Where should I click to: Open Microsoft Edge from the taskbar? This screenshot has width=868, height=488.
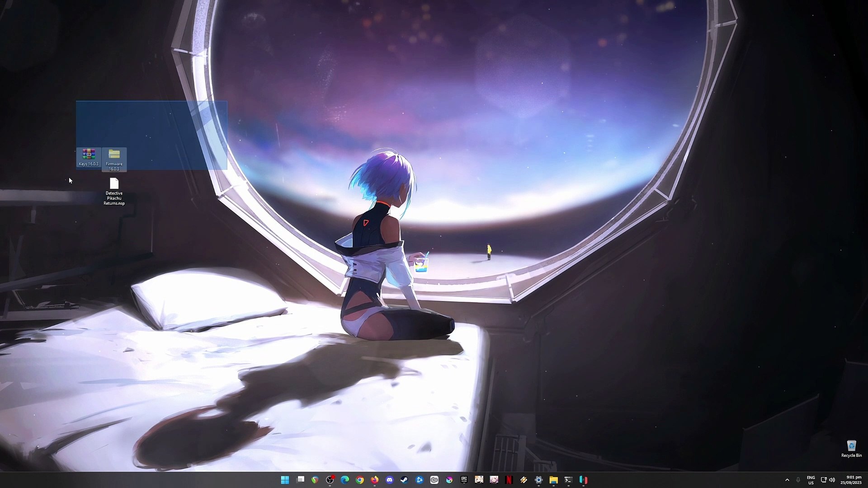345,480
